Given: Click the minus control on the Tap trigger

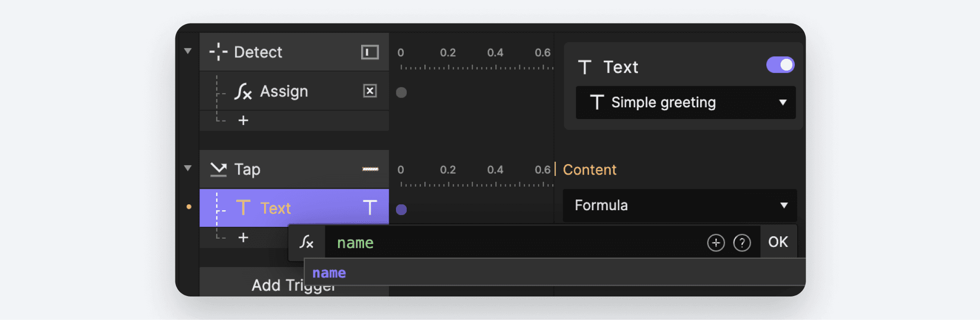Looking at the screenshot, I should 370,169.
